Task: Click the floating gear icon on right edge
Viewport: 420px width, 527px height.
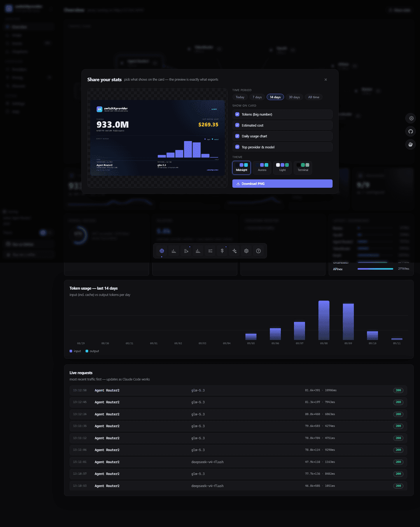Action: coord(411,118)
